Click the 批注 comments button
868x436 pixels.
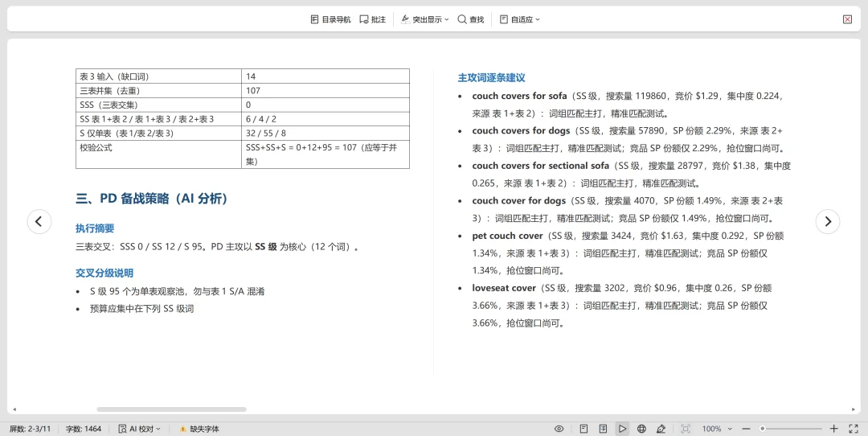pyautogui.click(x=373, y=19)
